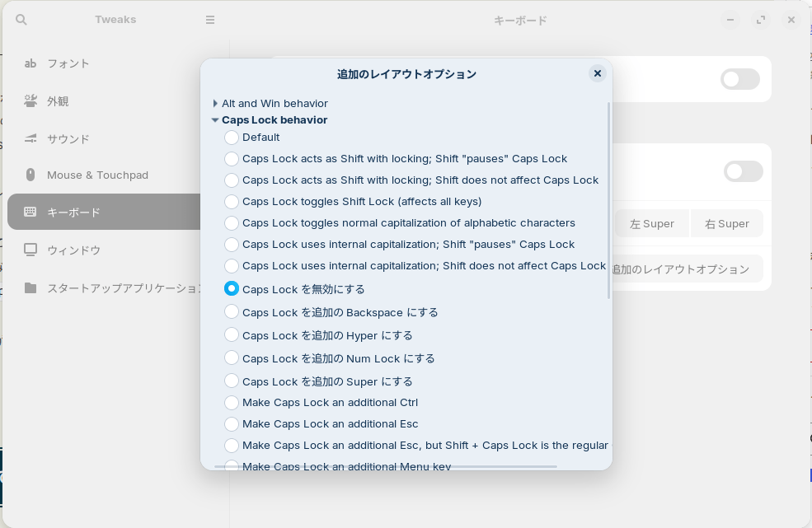Click the 右 Super button
This screenshot has width=812, height=528.
pyautogui.click(x=726, y=223)
